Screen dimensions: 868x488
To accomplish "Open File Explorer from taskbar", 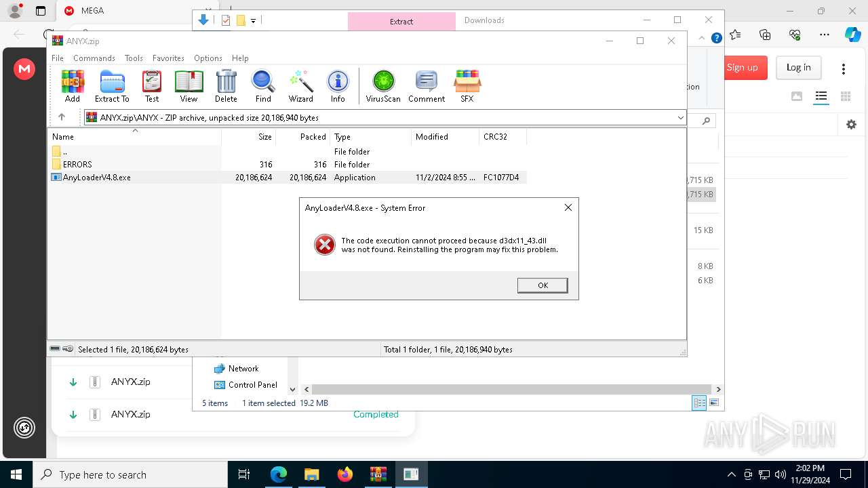I will click(x=312, y=474).
